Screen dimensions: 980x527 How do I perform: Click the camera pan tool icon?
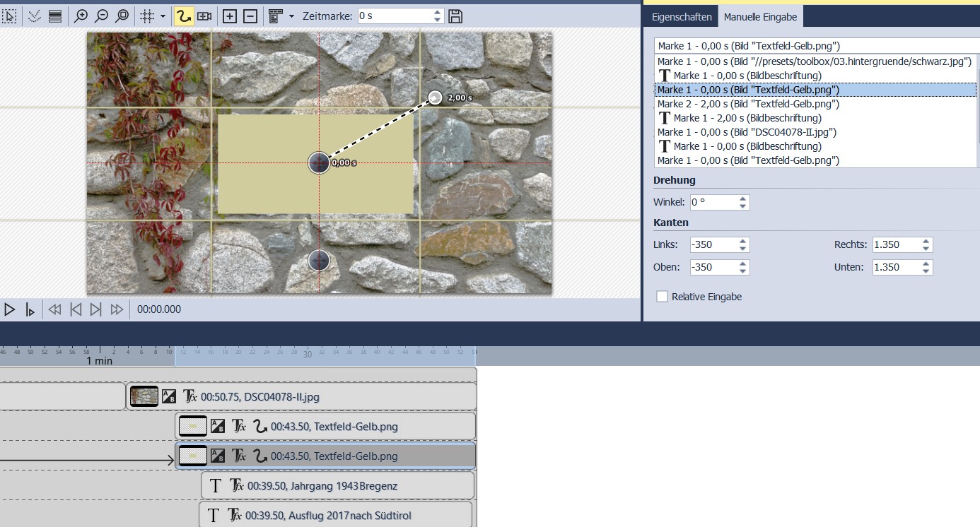[x=204, y=16]
